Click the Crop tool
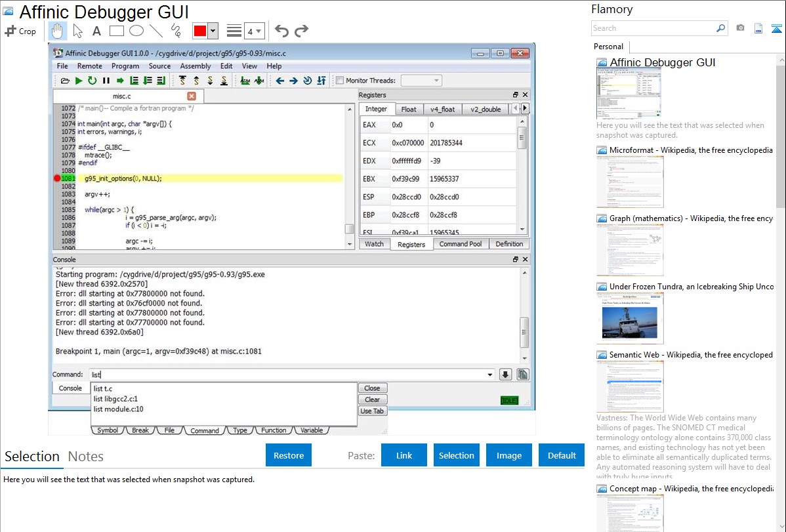 [20, 31]
